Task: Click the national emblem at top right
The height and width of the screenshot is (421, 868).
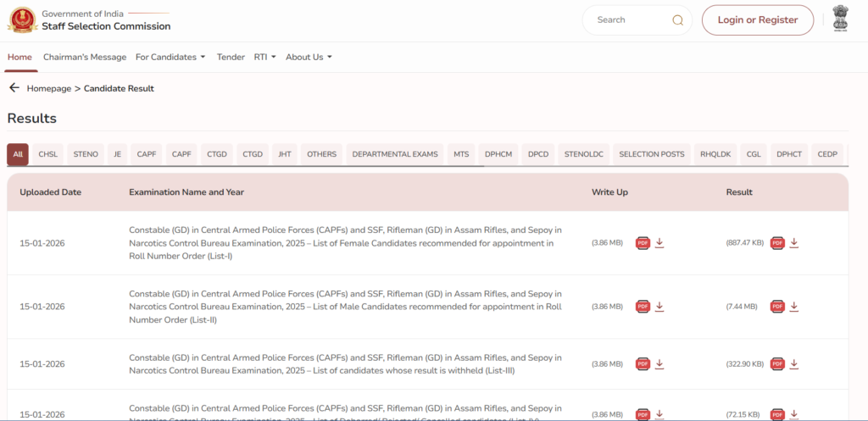Action: pos(839,20)
